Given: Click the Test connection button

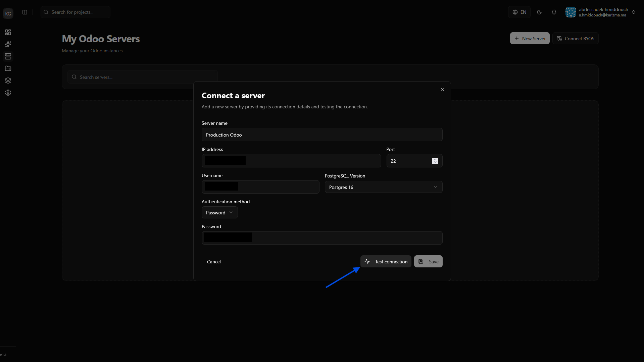Looking at the screenshot, I should [386, 261].
